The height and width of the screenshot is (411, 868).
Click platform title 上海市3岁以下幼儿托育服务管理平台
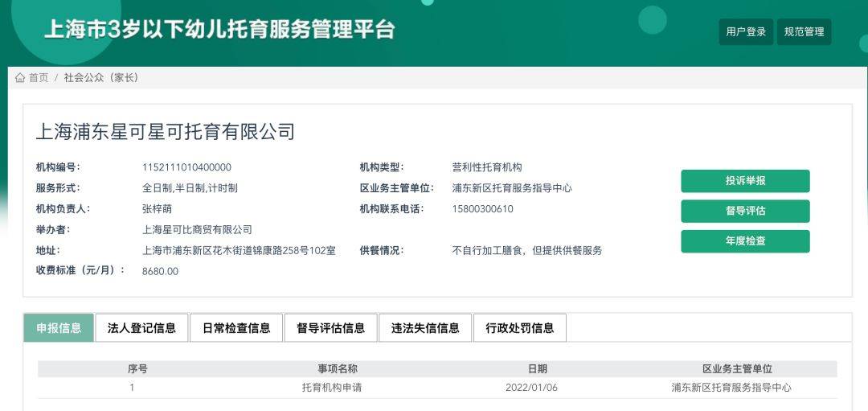[219, 30]
